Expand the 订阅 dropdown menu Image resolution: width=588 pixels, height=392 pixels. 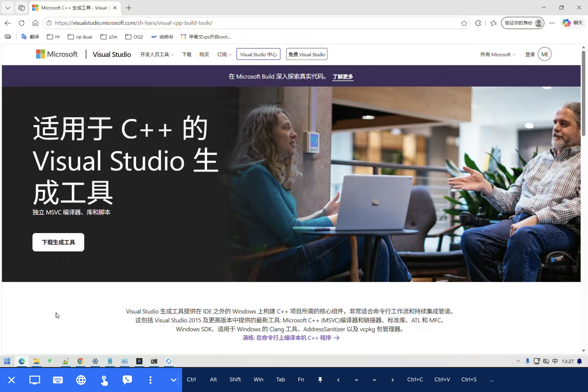pyautogui.click(x=224, y=55)
